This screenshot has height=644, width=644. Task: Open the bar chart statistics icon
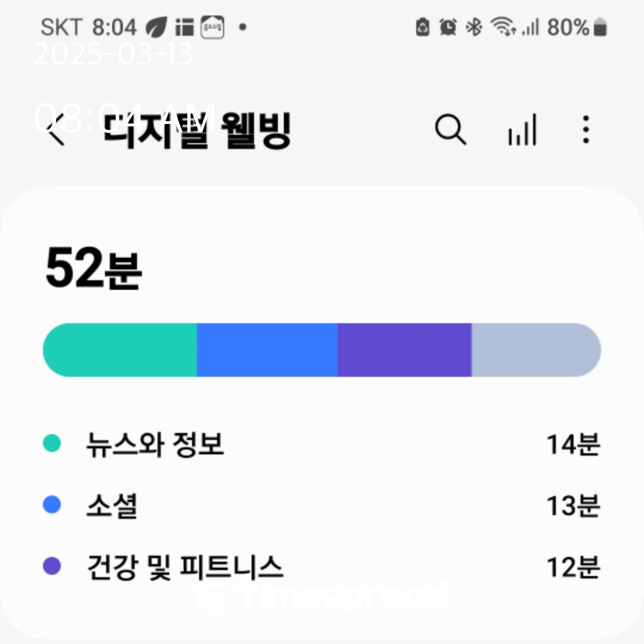(522, 130)
